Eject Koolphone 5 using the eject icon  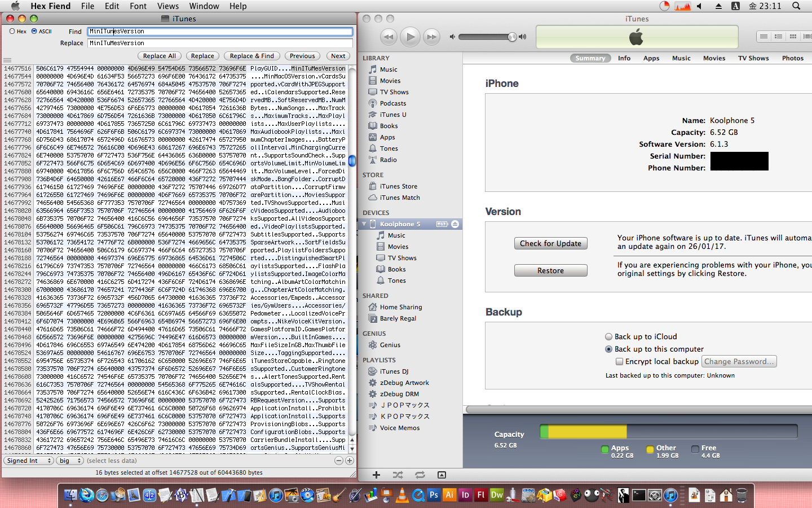pos(455,224)
